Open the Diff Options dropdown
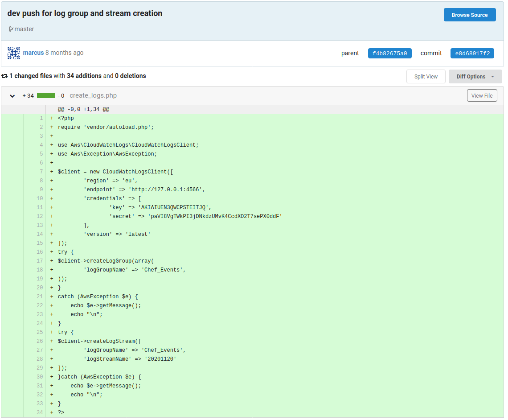 click(475, 77)
